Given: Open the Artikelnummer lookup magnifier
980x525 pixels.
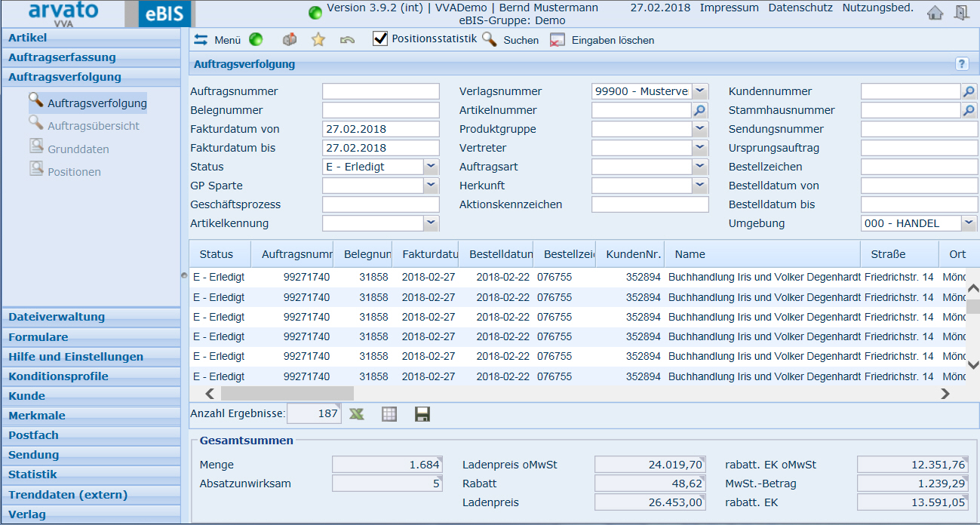Looking at the screenshot, I should click(700, 110).
